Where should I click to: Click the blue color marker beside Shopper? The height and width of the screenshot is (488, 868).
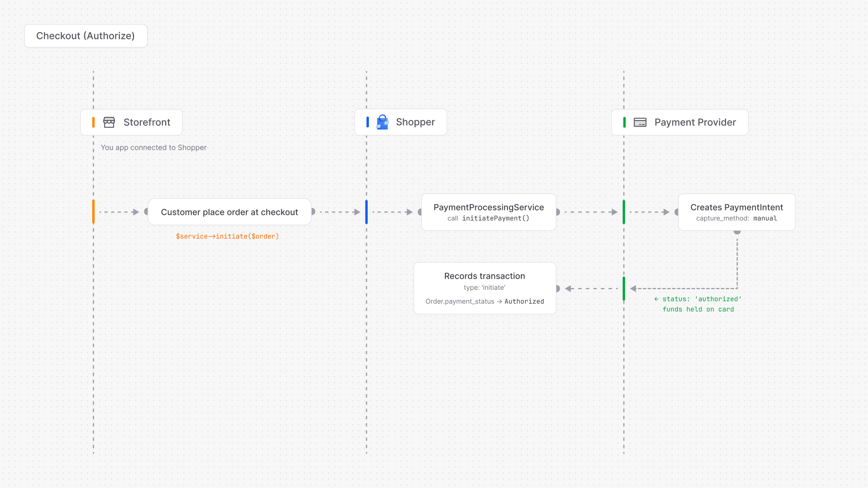[367, 122]
